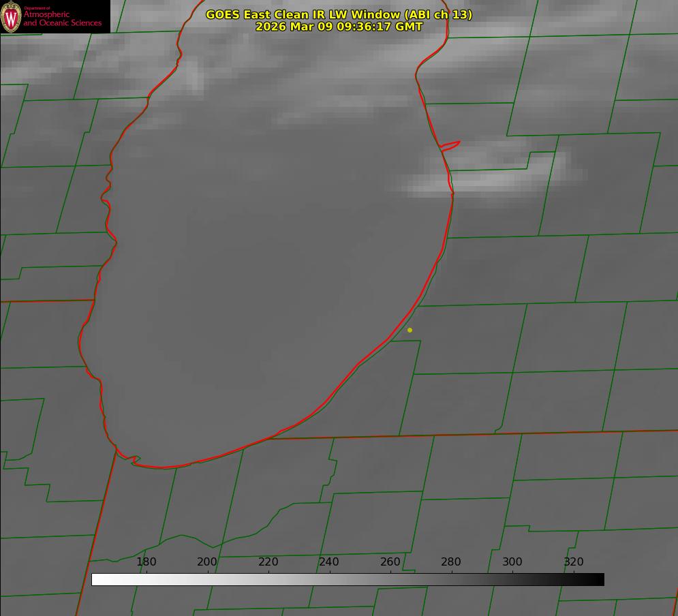This screenshot has width=678, height=616.
Task: Select the 300 colorbar tick label
Action: tap(512, 562)
